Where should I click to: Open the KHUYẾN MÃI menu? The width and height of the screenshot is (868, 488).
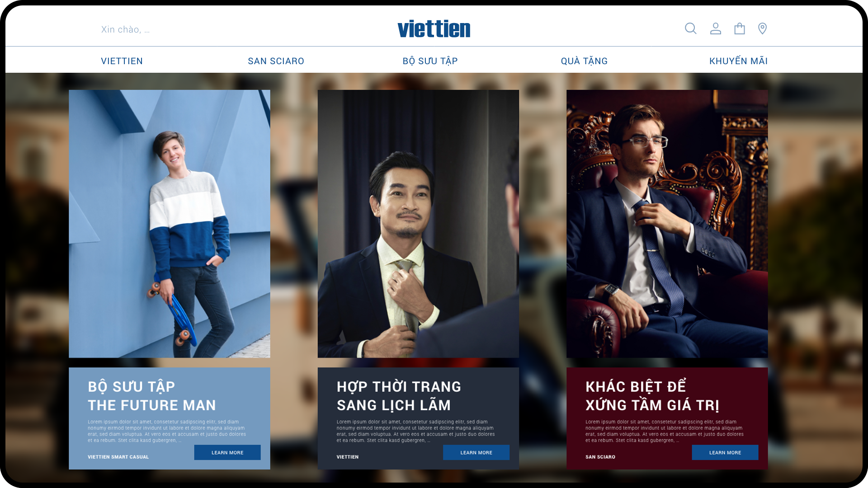[738, 61]
